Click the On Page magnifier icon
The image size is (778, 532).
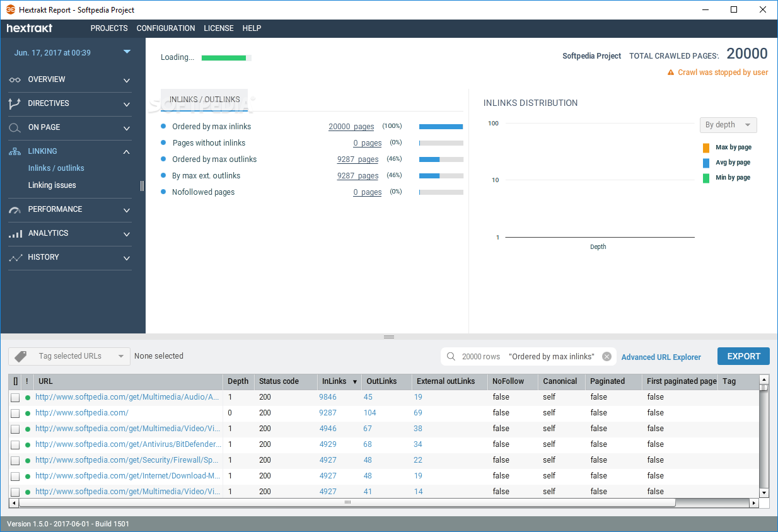click(x=15, y=128)
